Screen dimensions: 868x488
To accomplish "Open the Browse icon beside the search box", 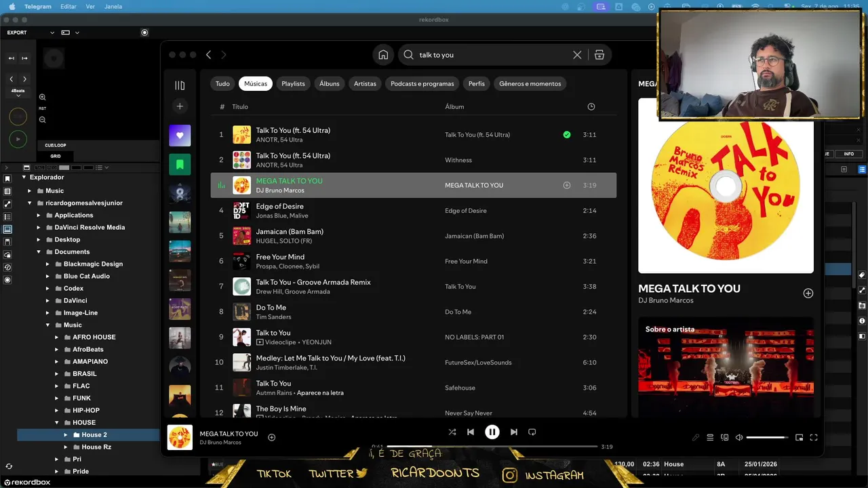I will pyautogui.click(x=599, y=55).
